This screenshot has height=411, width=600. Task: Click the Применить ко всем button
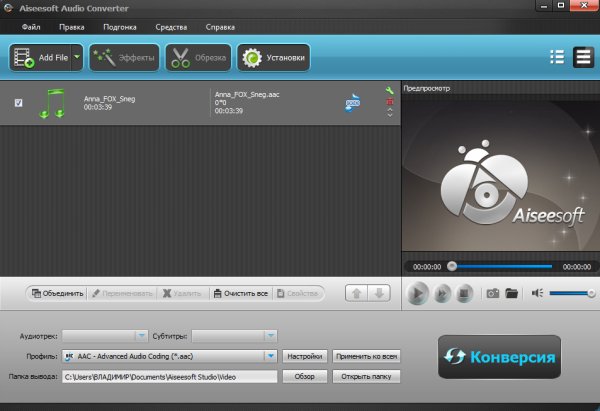point(366,356)
